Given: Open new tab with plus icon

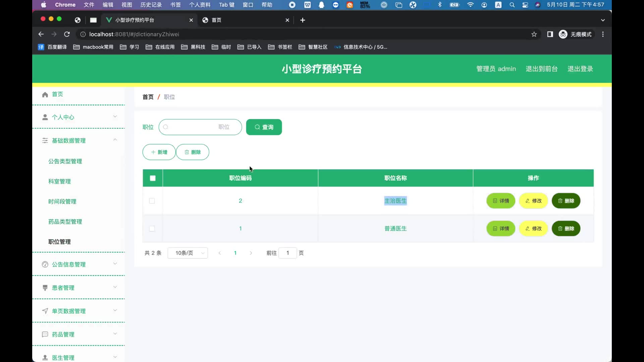Looking at the screenshot, I should pos(303,20).
